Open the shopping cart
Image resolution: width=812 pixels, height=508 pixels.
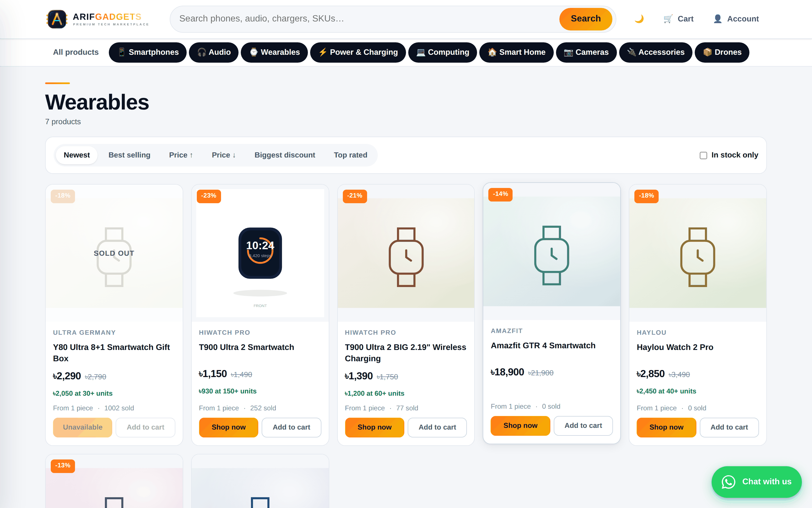[x=678, y=19]
